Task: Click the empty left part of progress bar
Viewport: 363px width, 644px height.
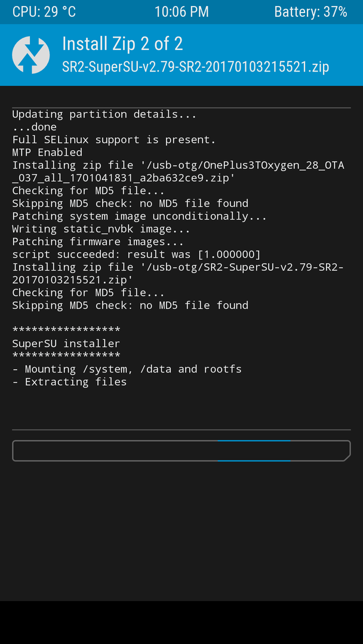Action: [115, 451]
